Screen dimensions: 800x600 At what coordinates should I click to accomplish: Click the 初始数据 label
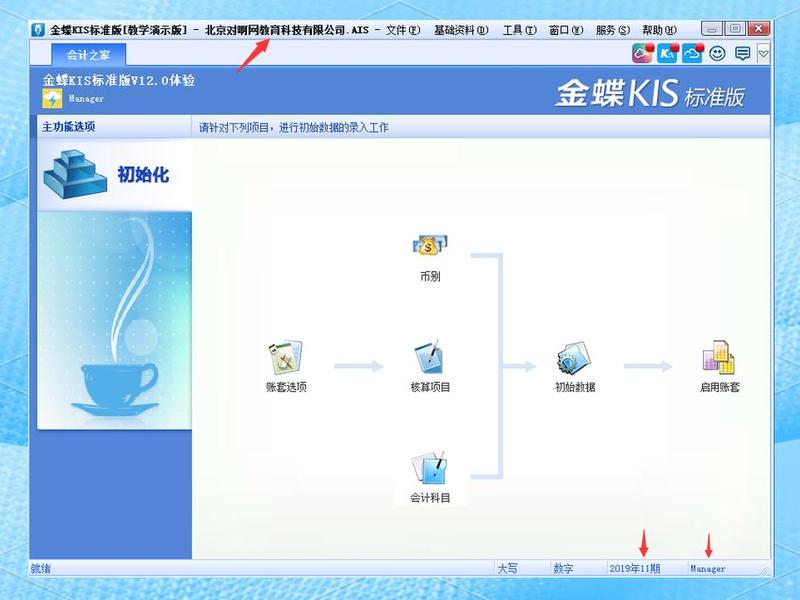[x=575, y=387]
